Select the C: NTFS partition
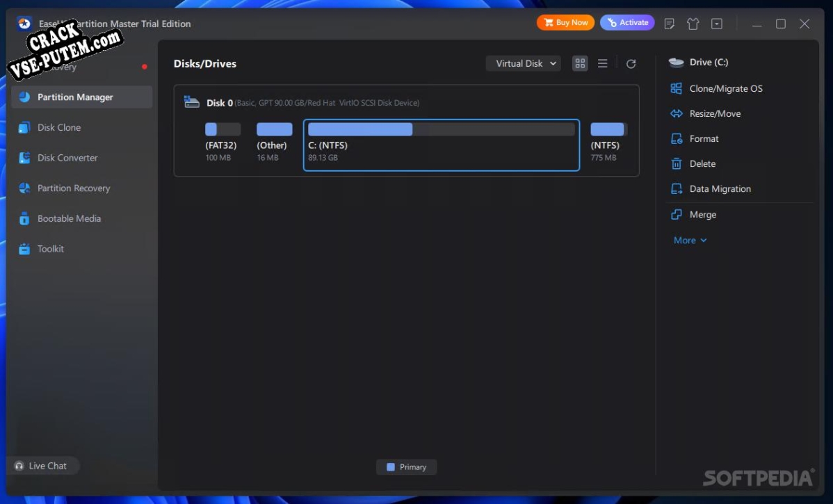The image size is (833, 504). 441,145
